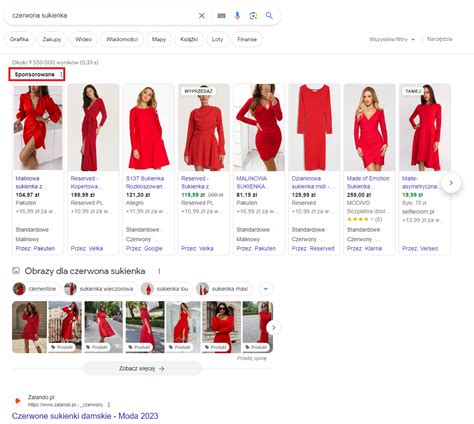This screenshot has width=474, height=424.
Task: Open the Dzianinowa sukienka midi product link
Action: [314, 182]
